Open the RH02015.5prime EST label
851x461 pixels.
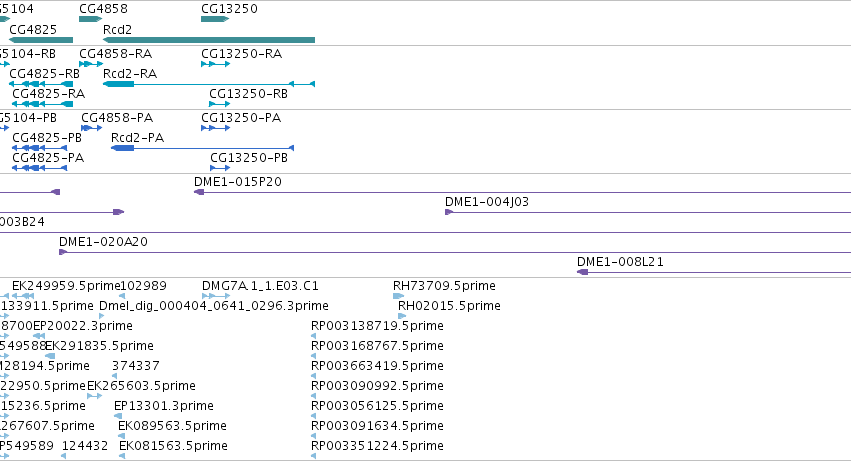[x=449, y=306]
